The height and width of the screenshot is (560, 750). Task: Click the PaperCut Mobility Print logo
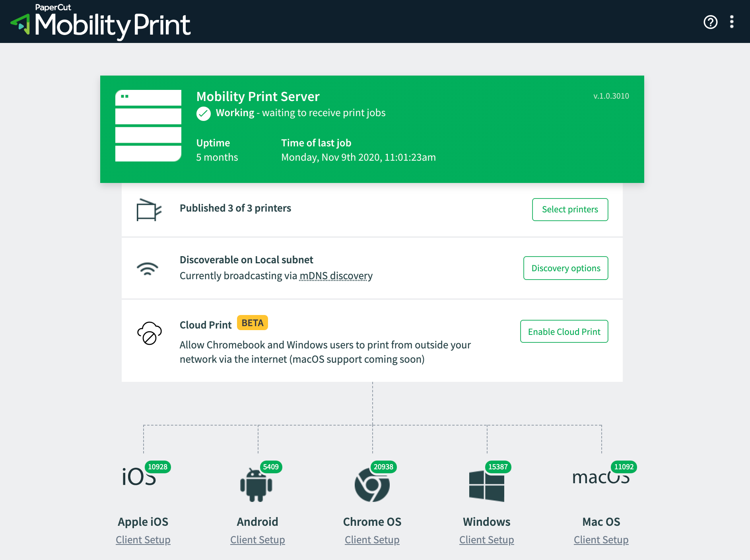(100, 21)
